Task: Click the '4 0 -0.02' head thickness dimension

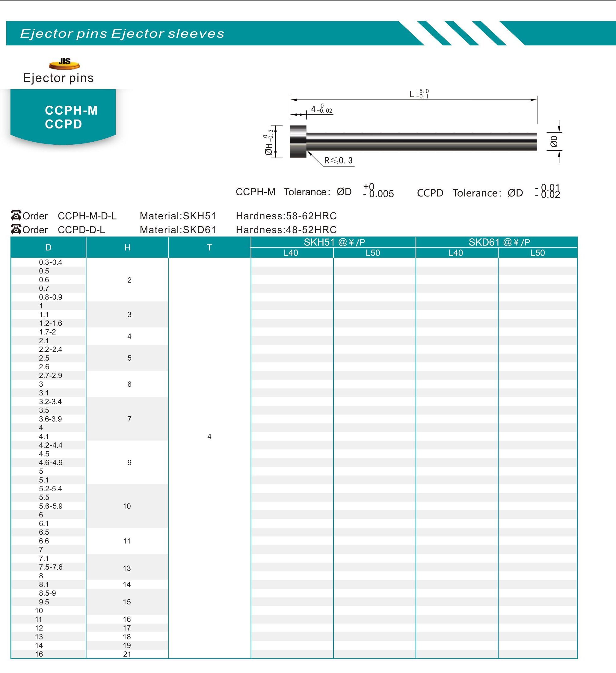Action: 321,108
